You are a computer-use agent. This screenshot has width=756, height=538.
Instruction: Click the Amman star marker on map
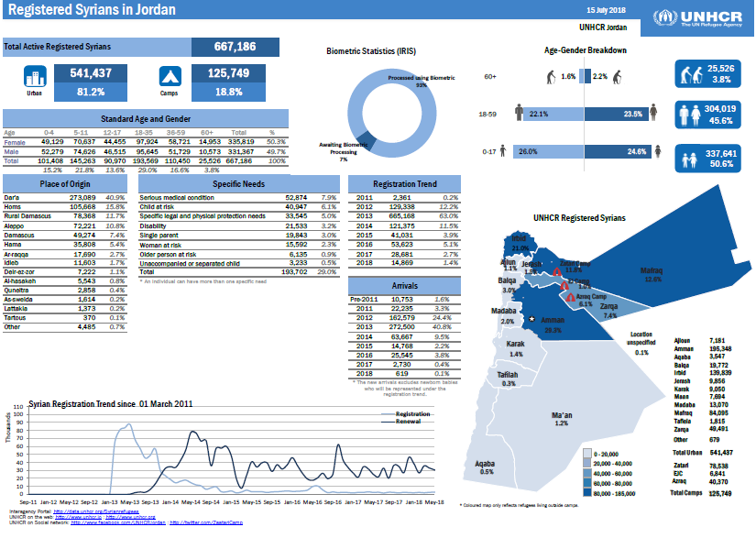point(531,319)
